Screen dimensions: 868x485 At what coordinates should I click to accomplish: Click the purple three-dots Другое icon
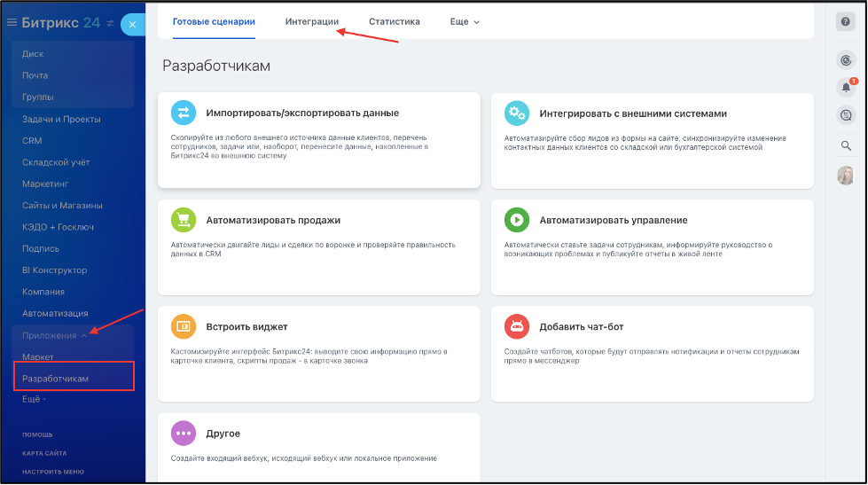click(184, 434)
